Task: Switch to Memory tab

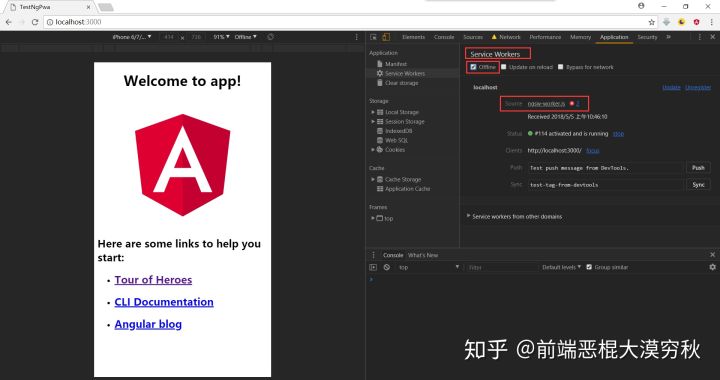Action: 580,37
